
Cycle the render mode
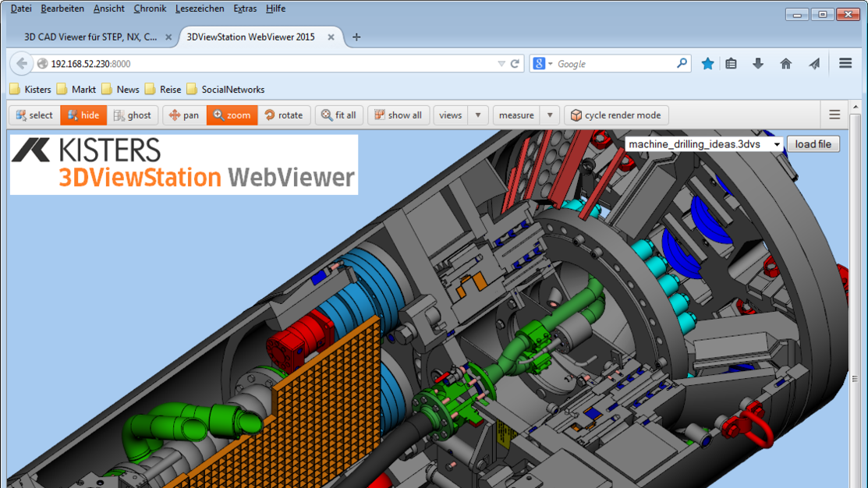616,115
